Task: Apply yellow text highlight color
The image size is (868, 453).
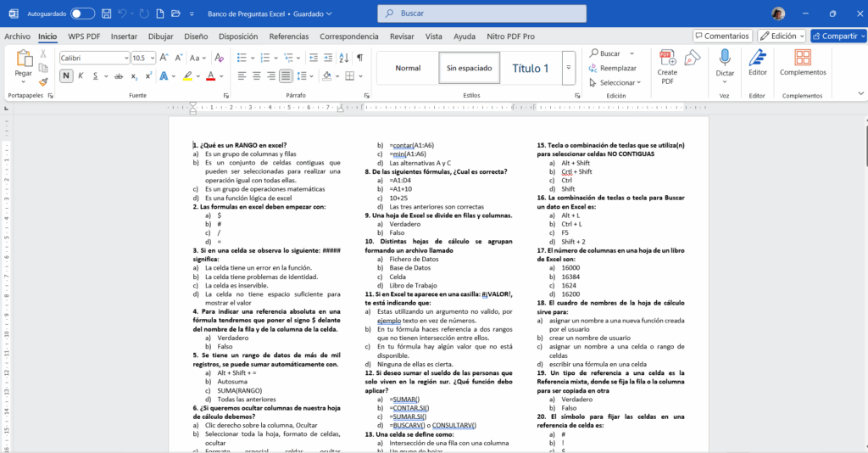Action: [187, 75]
